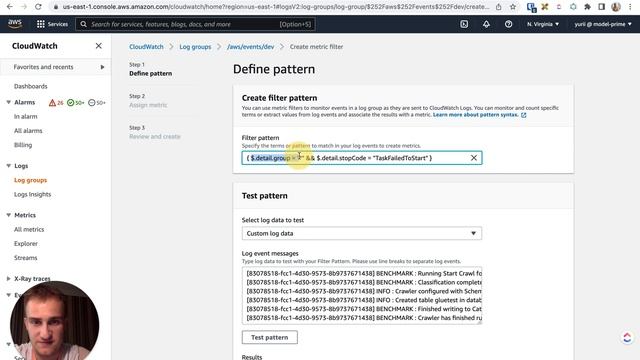Click the insufficient data alarm count
Screen dimensions: 640x360
[97, 102]
